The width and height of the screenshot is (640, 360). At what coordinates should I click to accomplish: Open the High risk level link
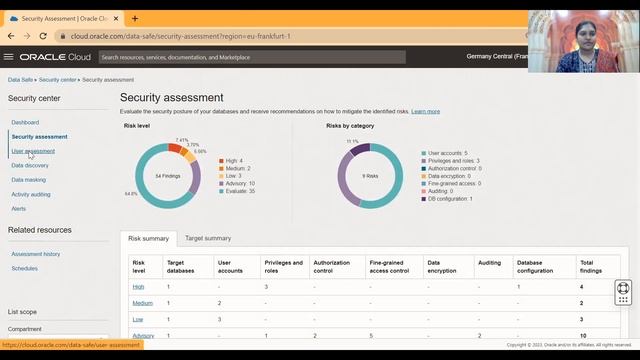[x=138, y=287]
